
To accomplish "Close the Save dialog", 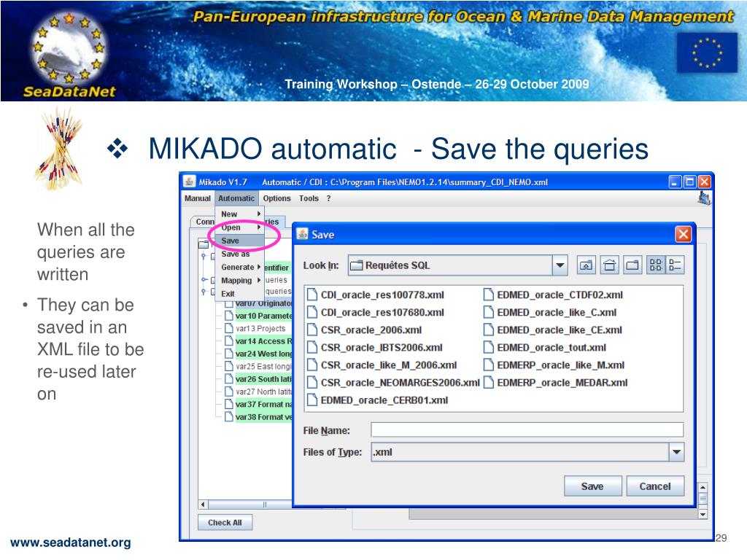I will click(683, 234).
